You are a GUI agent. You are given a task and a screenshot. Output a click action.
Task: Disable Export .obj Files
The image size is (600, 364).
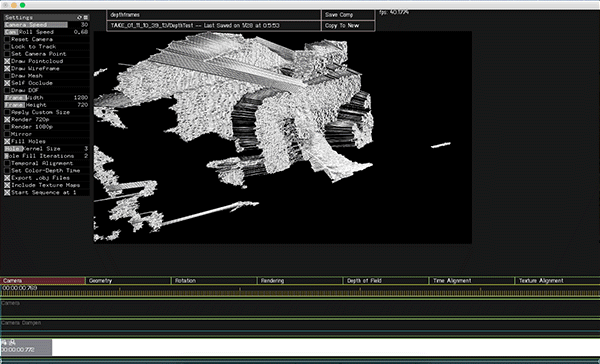pyautogui.click(x=7, y=178)
